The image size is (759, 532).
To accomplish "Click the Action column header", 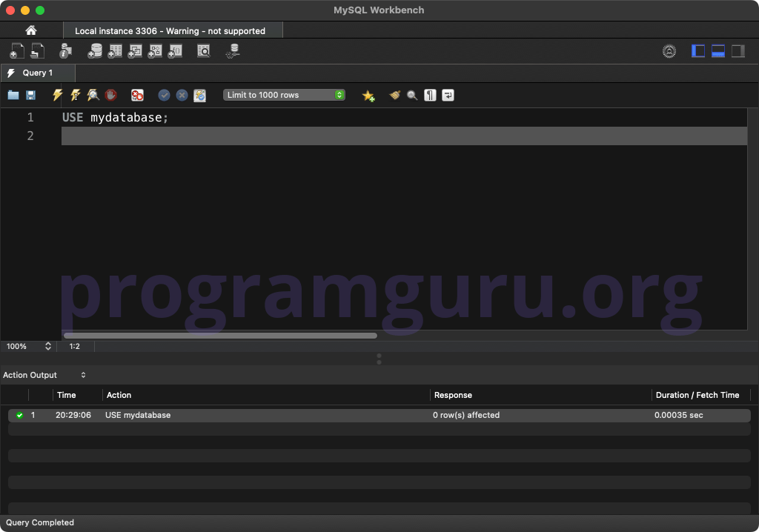I will pyautogui.click(x=119, y=395).
